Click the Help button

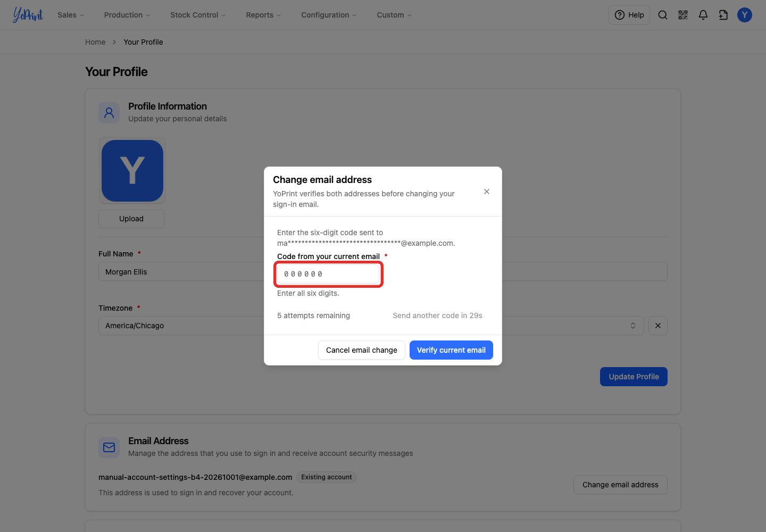[629, 15]
